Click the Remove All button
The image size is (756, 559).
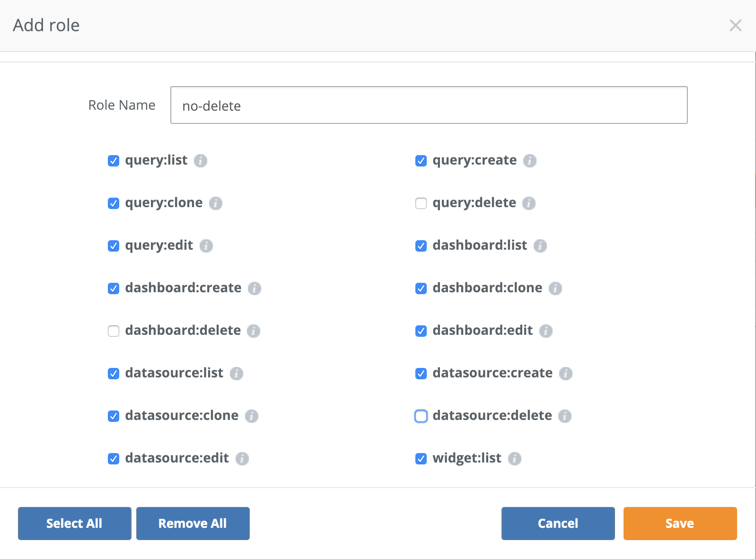pos(193,524)
